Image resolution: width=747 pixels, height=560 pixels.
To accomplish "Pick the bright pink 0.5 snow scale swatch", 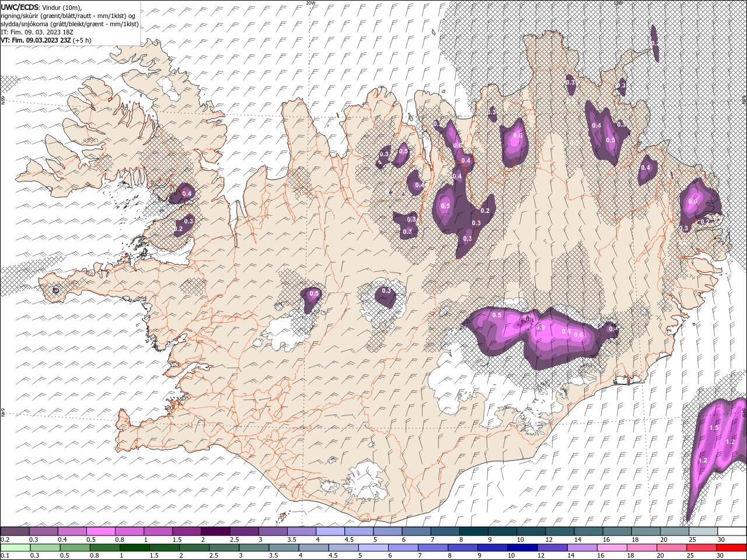I will click(x=100, y=531).
